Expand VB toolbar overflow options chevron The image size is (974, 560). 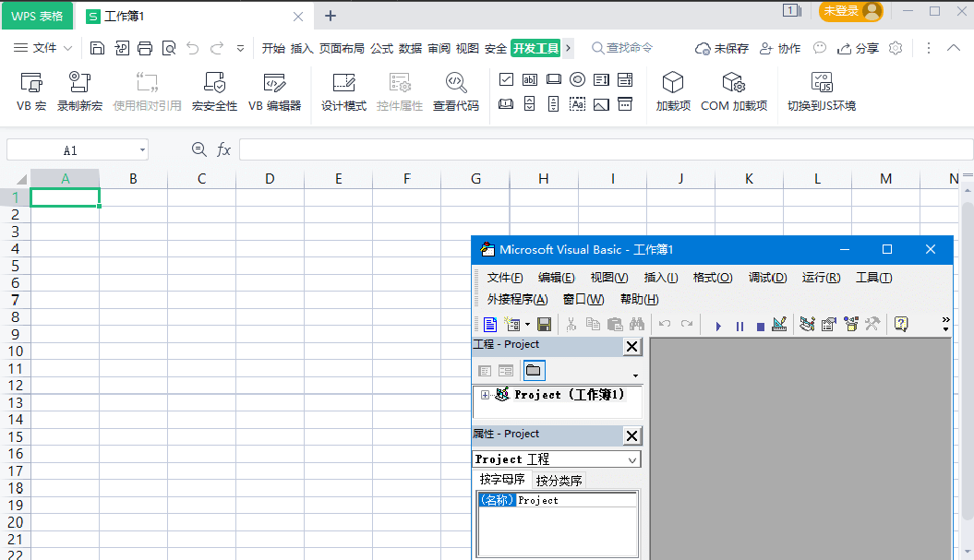pyautogui.click(x=945, y=324)
